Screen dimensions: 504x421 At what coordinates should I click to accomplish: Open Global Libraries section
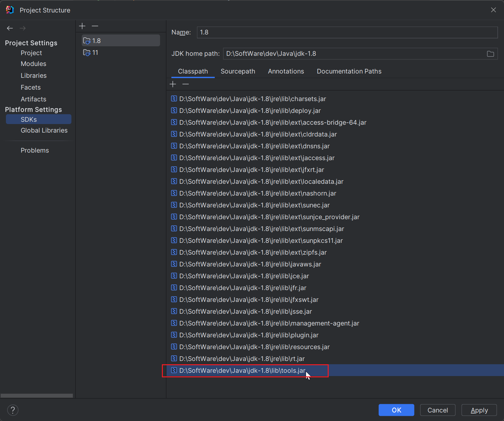click(x=44, y=130)
